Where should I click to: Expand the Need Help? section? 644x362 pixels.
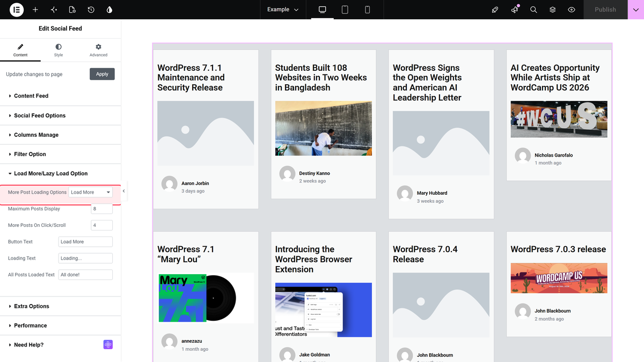coord(61,345)
